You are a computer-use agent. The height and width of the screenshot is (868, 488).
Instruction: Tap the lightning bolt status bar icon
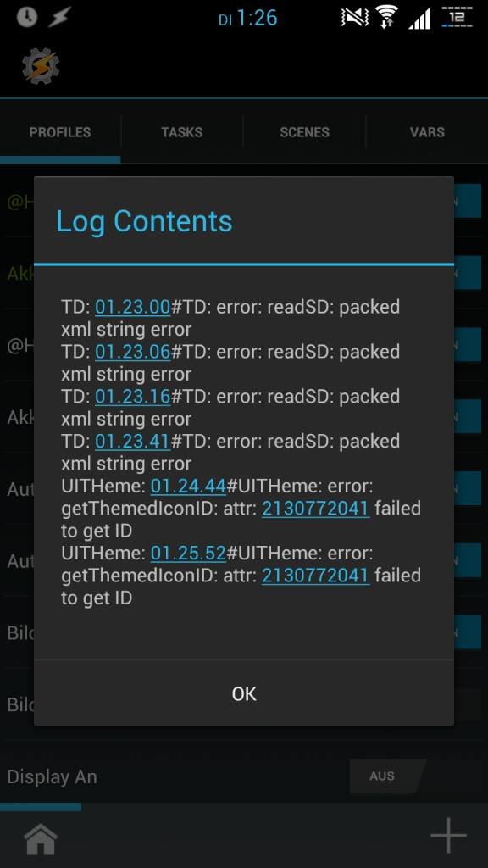pyautogui.click(x=59, y=17)
